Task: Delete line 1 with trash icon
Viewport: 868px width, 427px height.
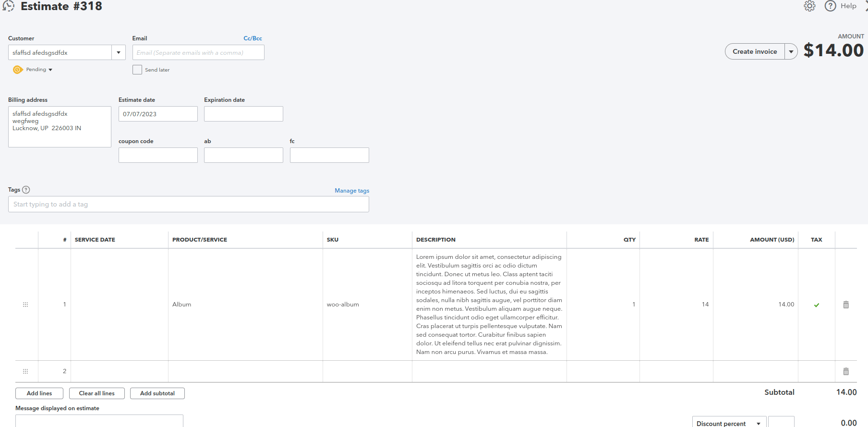Action: coord(846,305)
